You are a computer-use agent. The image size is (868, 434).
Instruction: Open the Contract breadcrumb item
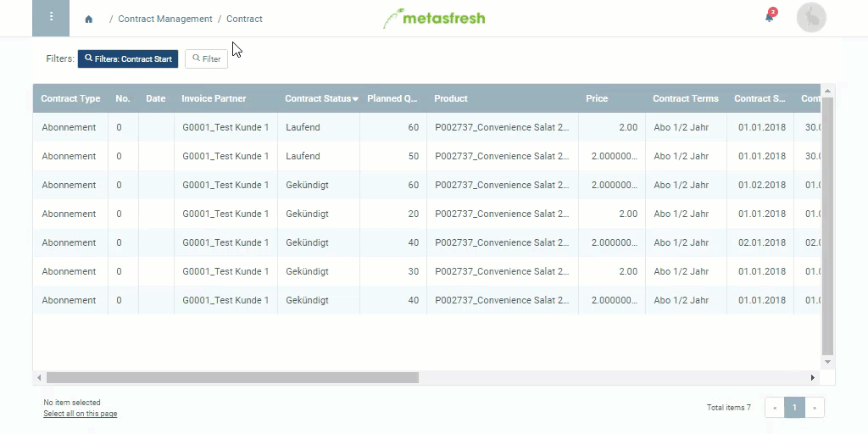(244, 19)
